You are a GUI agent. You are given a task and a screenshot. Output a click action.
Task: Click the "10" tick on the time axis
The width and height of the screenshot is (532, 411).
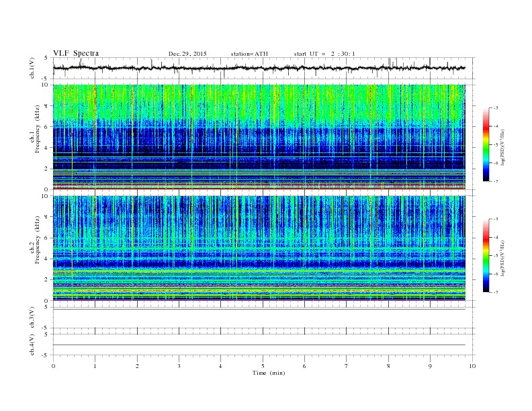(x=472, y=366)
